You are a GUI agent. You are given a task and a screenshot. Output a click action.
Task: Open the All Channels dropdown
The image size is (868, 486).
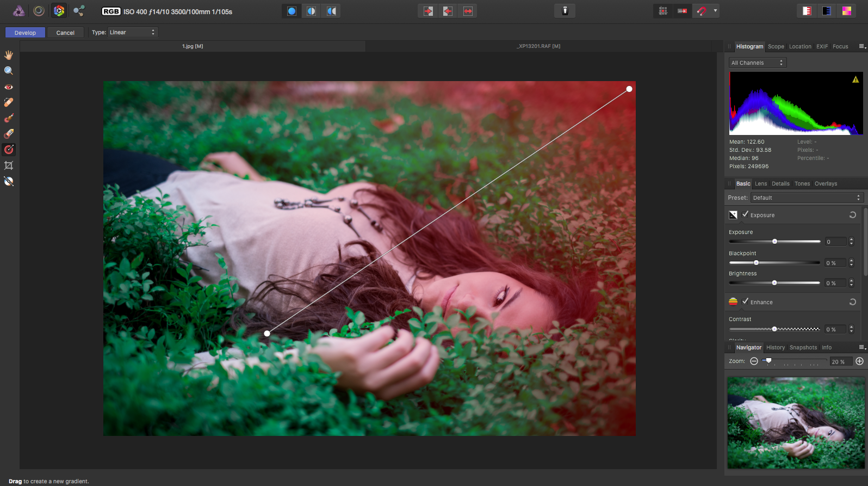click(x=758, y=63)
